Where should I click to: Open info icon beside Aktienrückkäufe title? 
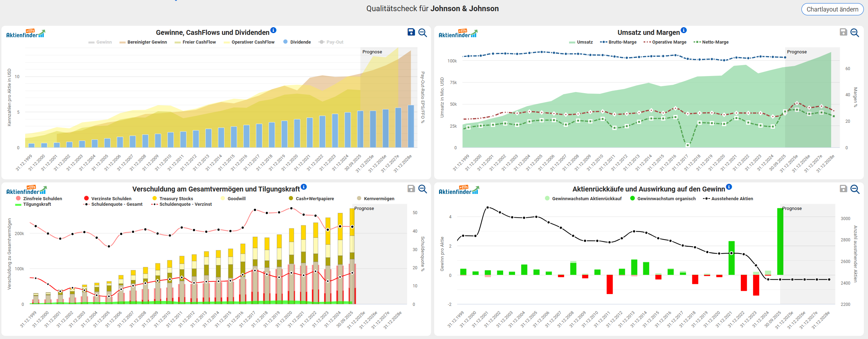coord(729,187)
